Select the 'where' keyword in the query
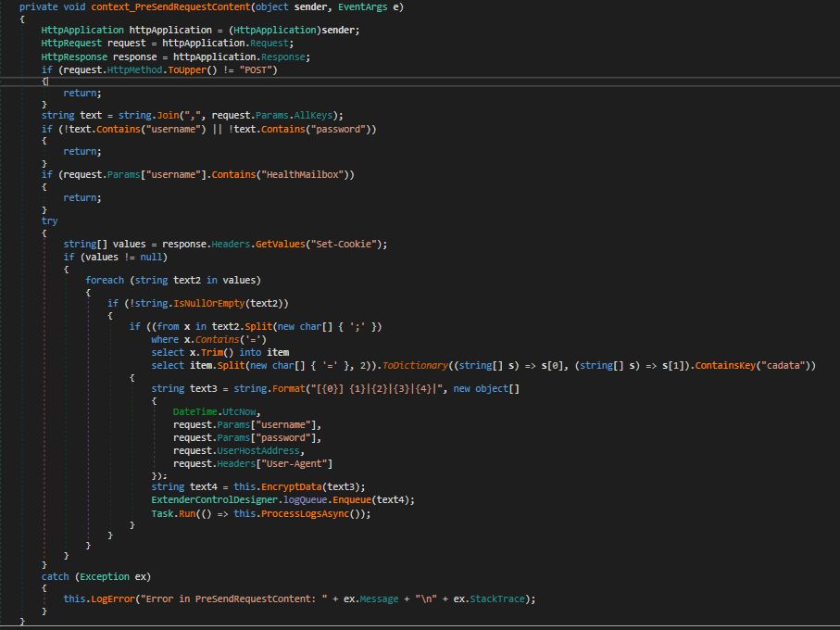The height and width of the screenshot is (630, 840). coord(165,340)
